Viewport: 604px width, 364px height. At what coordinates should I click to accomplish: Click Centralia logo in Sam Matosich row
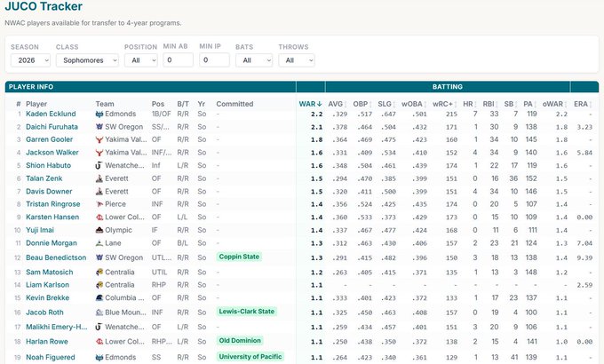(99, 272)
